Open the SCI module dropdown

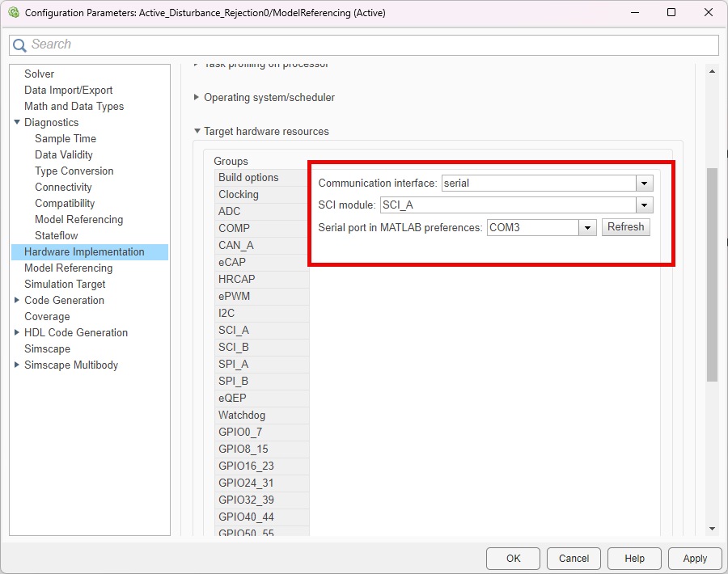point(644,205)
